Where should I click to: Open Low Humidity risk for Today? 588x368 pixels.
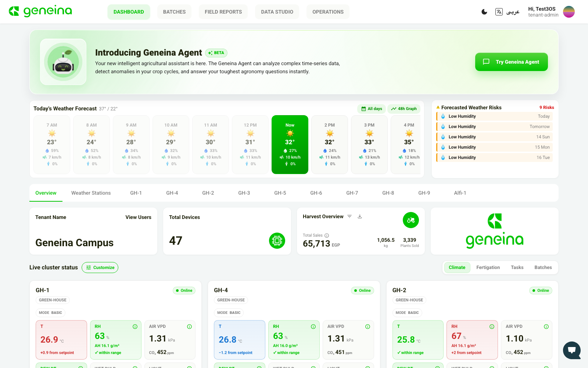(495, 116)
